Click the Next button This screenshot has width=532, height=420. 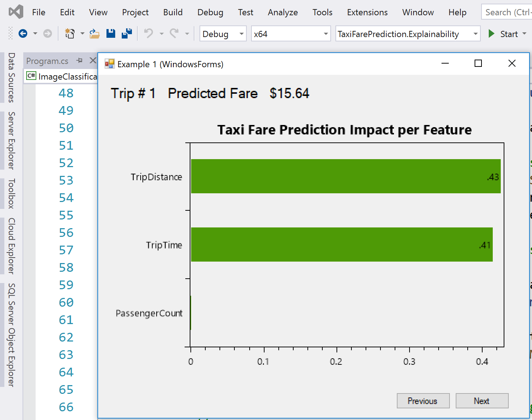[482, 401]
